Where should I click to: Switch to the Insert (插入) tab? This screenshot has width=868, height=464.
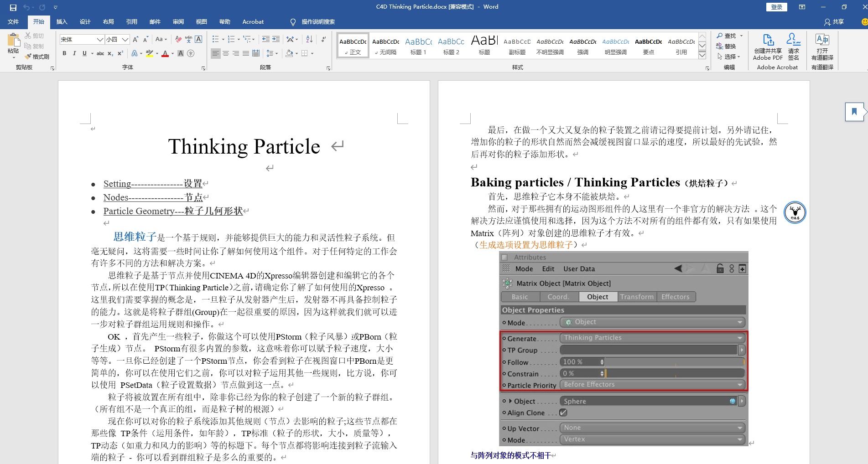tap(62, 21)
